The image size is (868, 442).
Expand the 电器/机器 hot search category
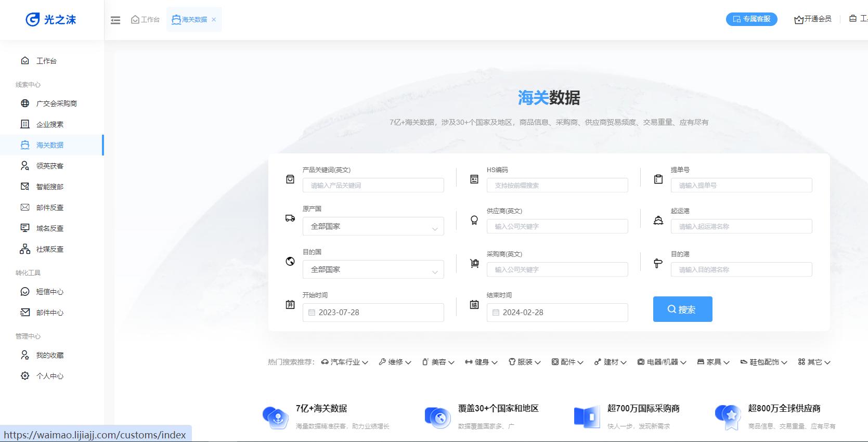[x=662, y=362]
